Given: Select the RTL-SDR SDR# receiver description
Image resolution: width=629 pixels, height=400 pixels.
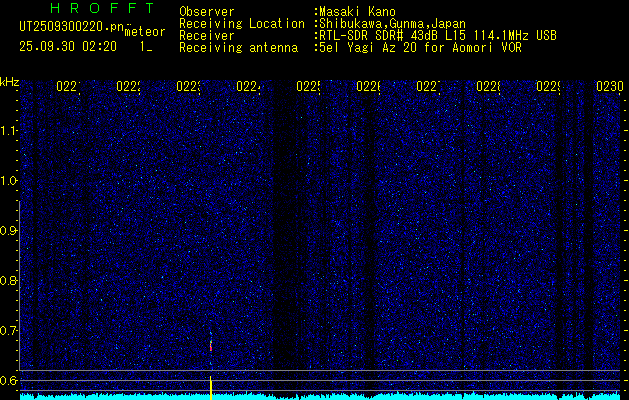Looking at the screenshot, I should point(438,36).
